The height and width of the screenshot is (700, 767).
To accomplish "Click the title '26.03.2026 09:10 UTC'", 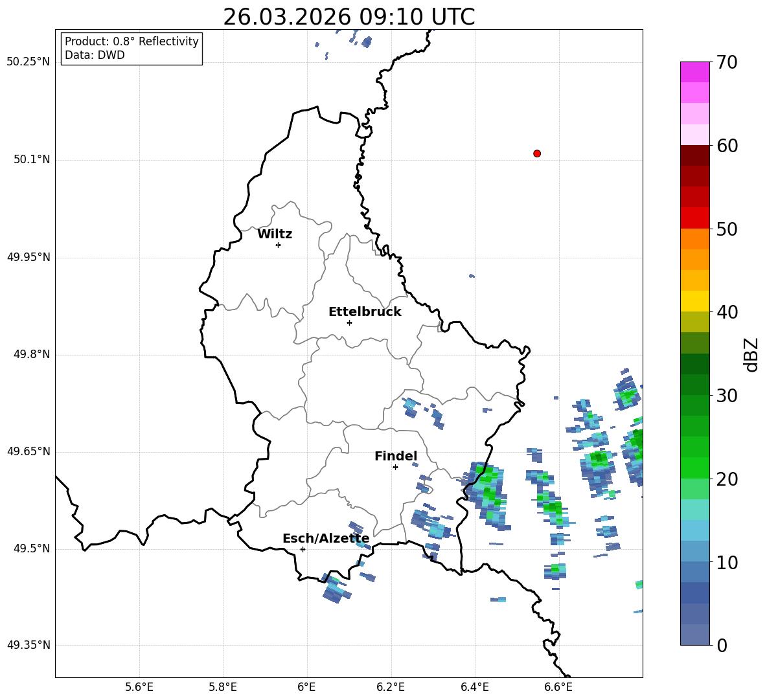I will [349, 17].
